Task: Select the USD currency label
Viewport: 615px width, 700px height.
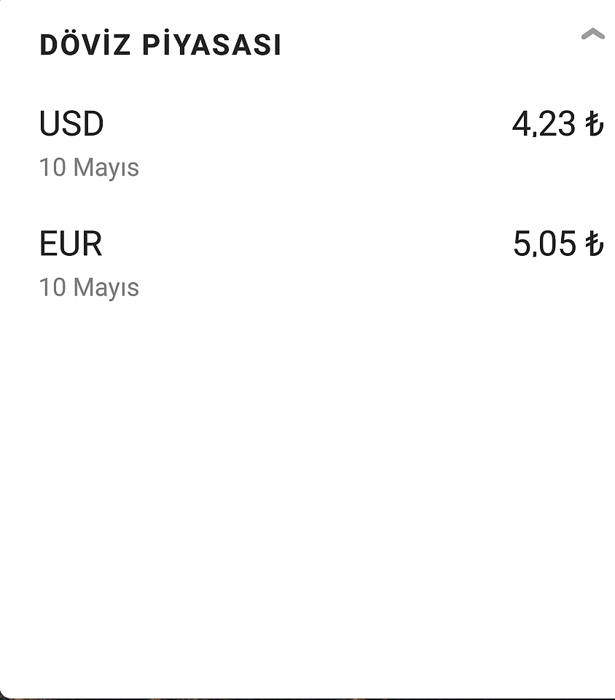Action: (71, 123)
